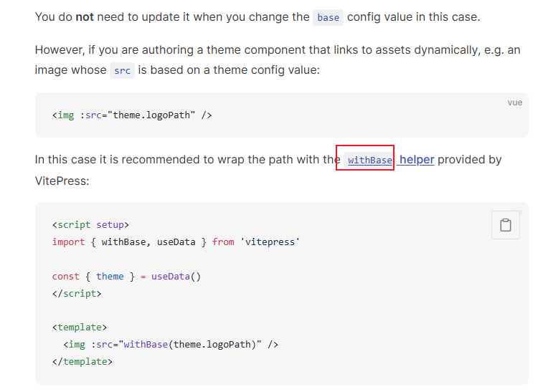Open the withBase helper link
The width and height of the screenshot is (543, 392).
[369, 160]
